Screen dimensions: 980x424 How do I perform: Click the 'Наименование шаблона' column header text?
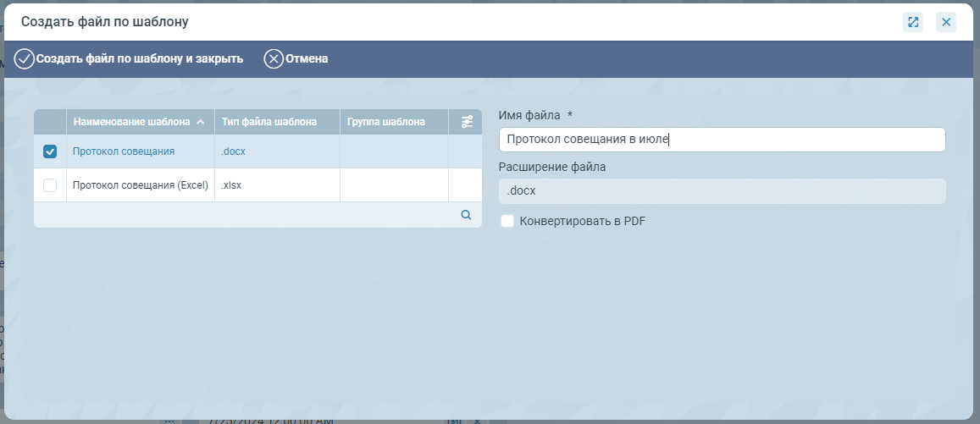click(x=131, y=122)
